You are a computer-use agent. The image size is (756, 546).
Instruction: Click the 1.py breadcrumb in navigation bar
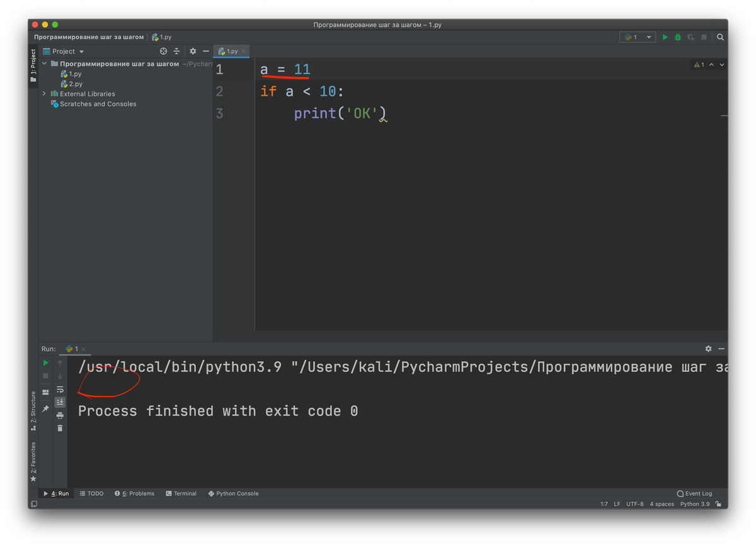click(x=161, y=37)
